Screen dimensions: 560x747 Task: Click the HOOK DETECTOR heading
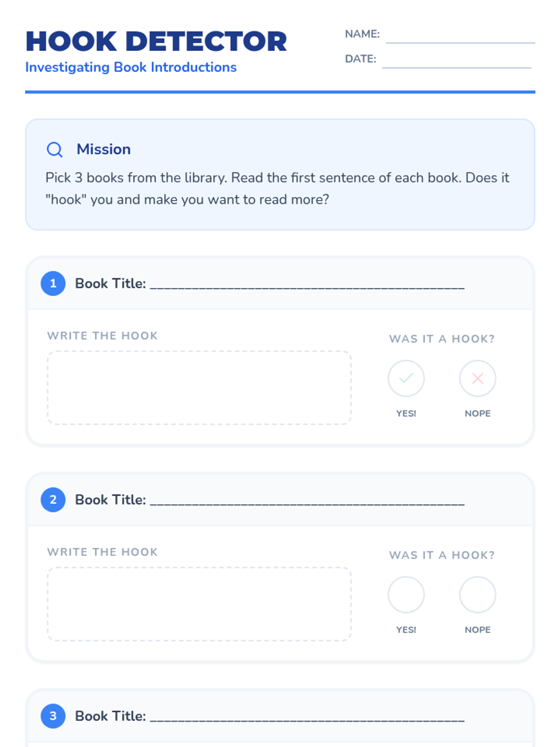click(156, 41)
